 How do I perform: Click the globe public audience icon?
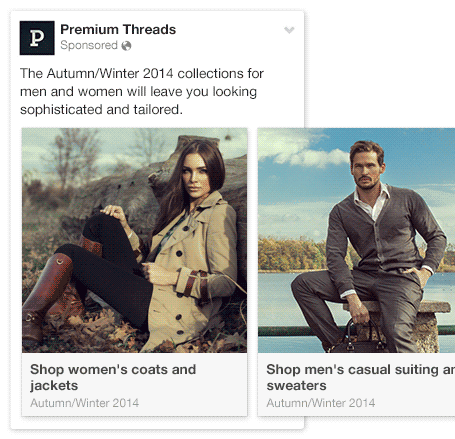coord(126,46)
